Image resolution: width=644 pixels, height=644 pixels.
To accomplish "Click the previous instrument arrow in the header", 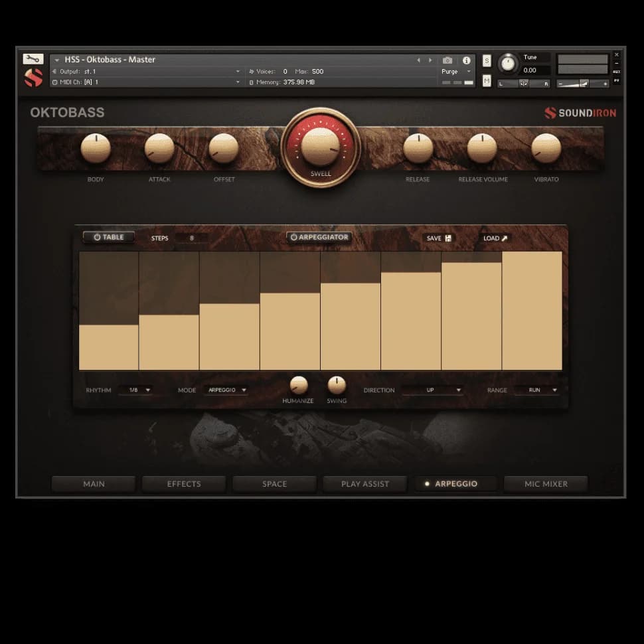I will [x=420, y=59].
